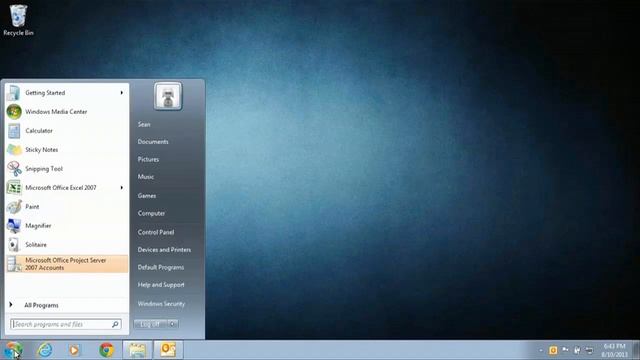Launch Windows Media Center from its icon
Screen dimensions: 640x360
coord(14,112)
